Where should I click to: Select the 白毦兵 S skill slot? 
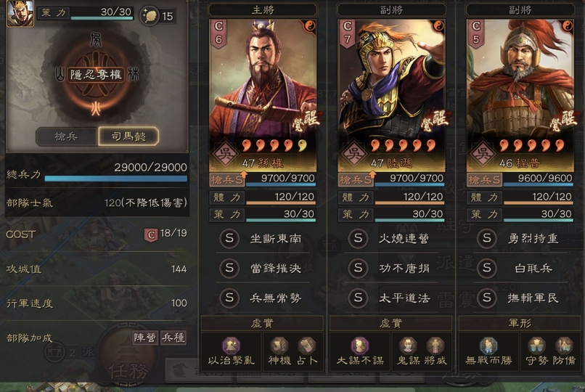tap(520, 268)
